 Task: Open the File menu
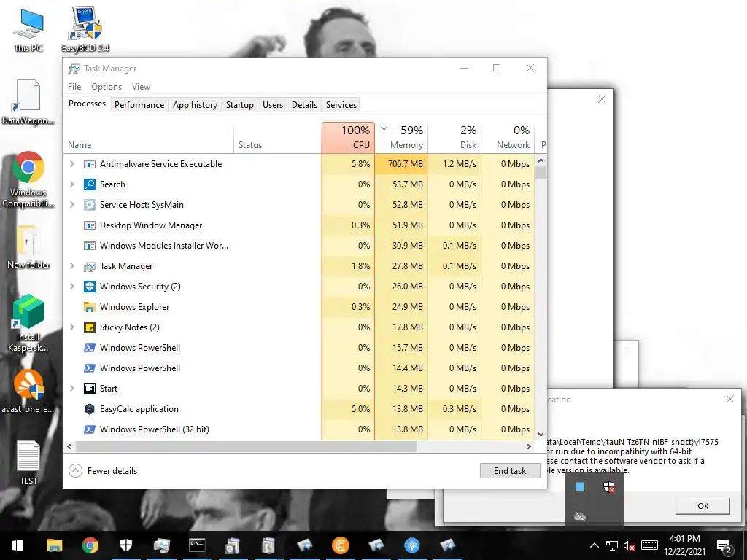74,87
